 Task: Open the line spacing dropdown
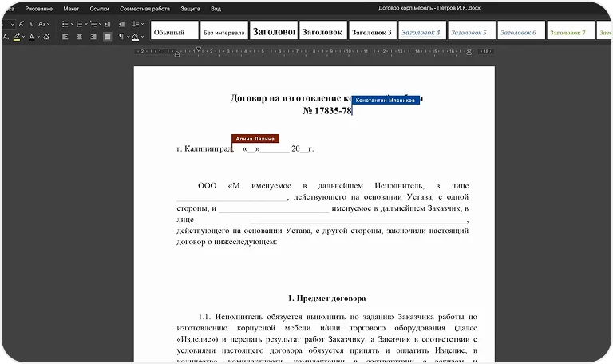137,24
